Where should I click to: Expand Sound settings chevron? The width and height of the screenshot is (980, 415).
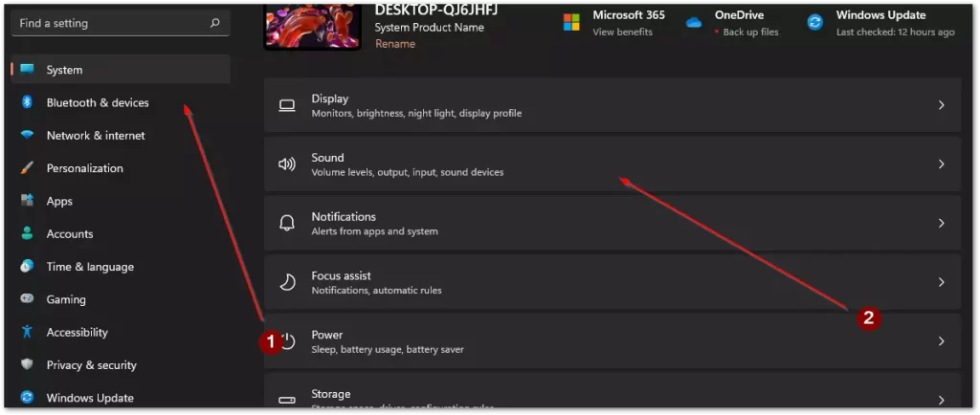coord(942,164)
